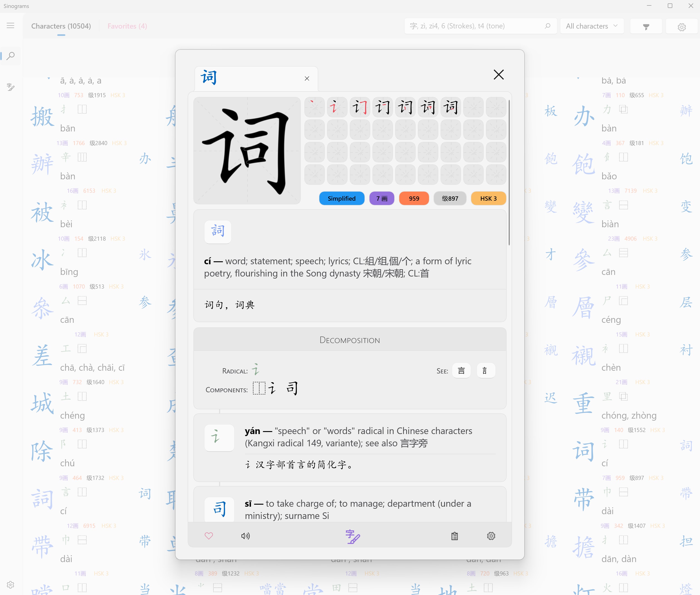Select the Characters (10504) tab
700x595 pixels.
(x=61, y=26)
